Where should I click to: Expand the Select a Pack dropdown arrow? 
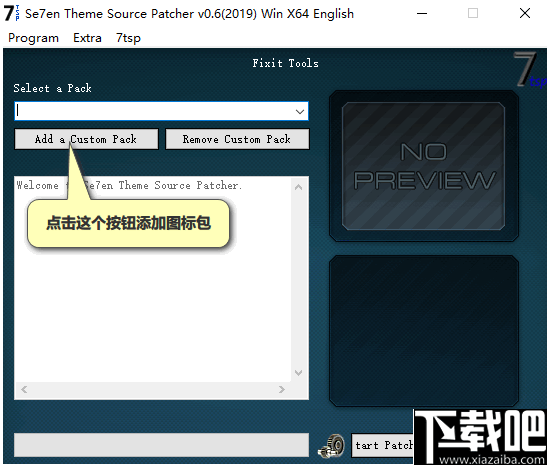[x=300, y=111]
